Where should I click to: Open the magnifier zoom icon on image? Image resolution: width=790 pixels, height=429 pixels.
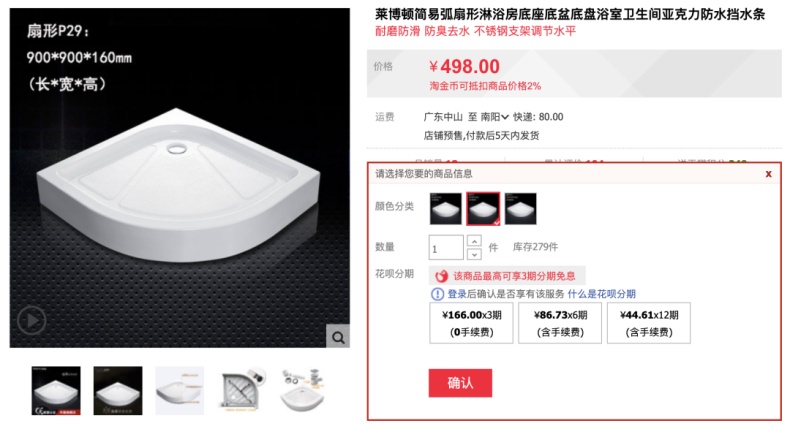coord(338,337)
